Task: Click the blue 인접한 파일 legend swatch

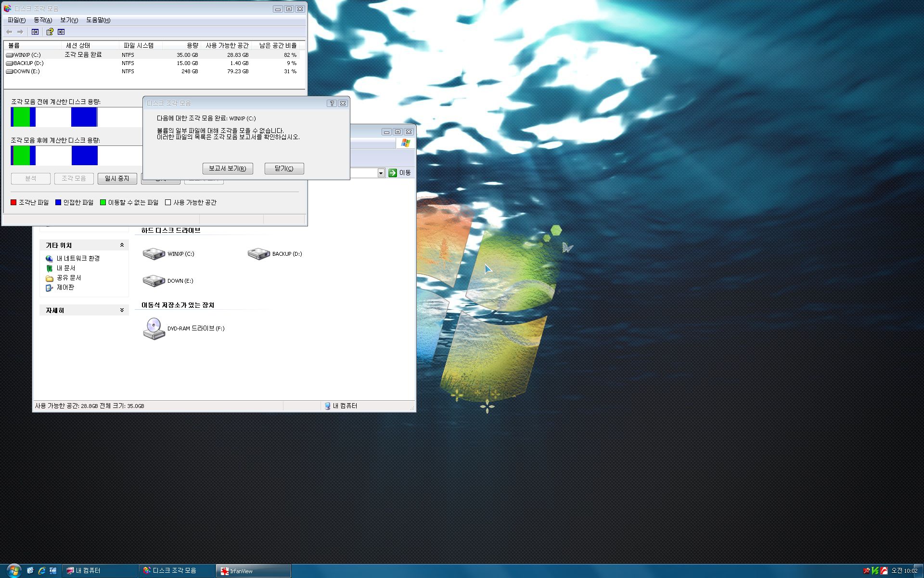Action: [58, 202]
